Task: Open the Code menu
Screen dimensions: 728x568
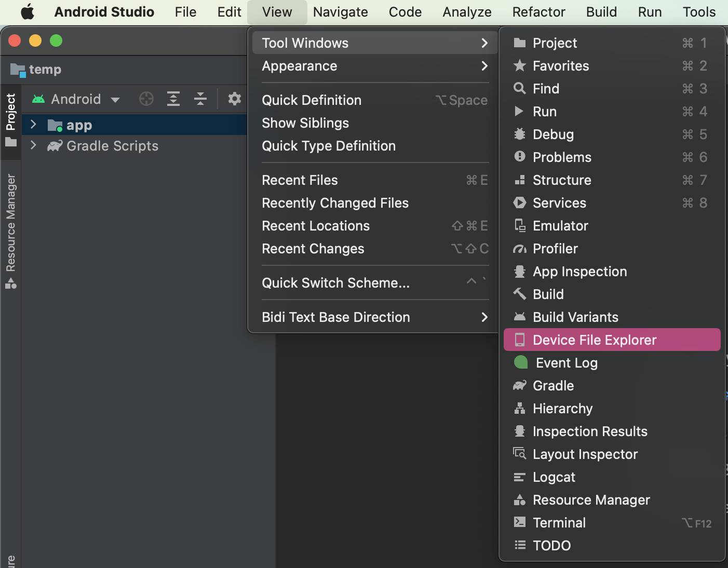Action: (x=405, y=12)
